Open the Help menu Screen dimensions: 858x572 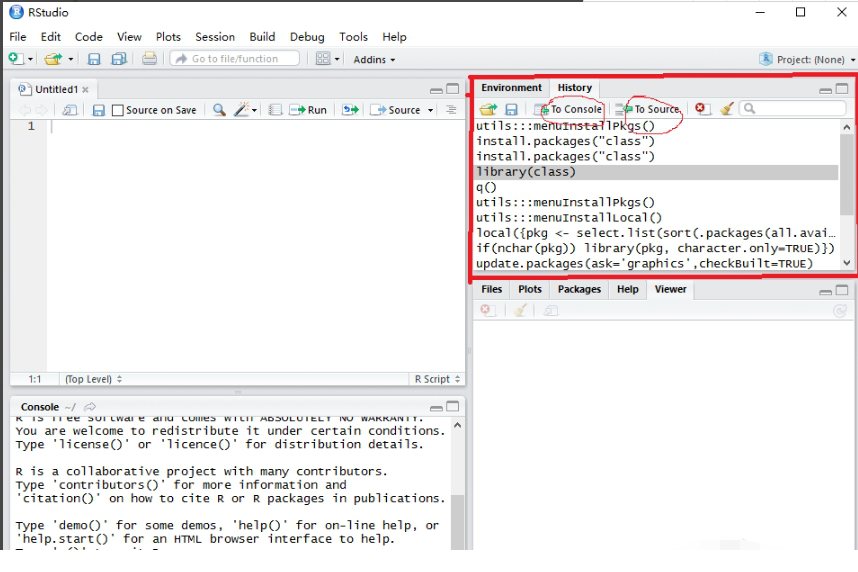[x=394, y=37]
